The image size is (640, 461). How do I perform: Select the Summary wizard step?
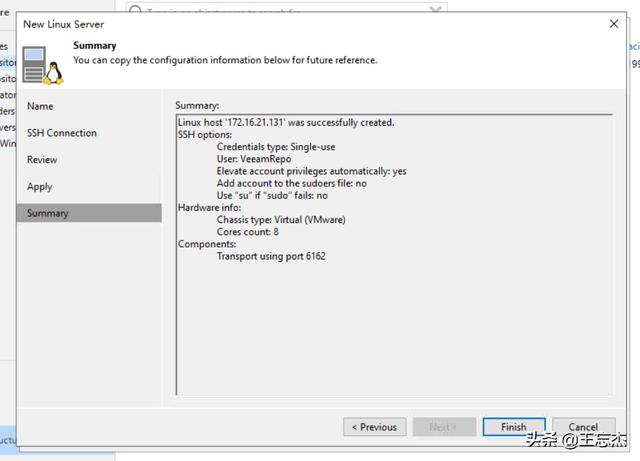pos(89,213)
